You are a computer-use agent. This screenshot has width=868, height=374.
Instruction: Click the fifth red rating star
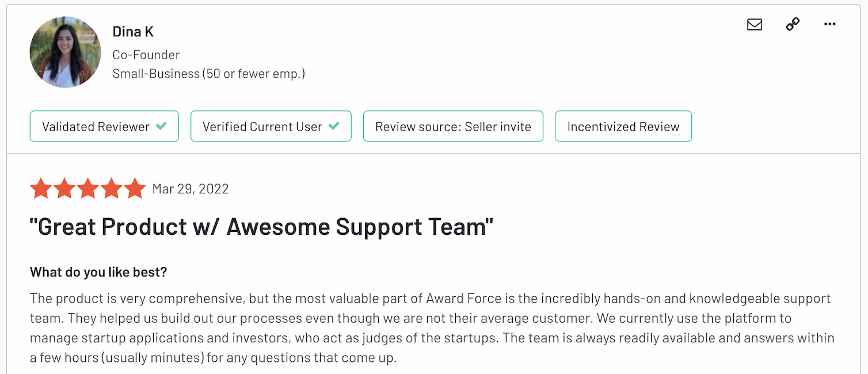pos(135,188)
